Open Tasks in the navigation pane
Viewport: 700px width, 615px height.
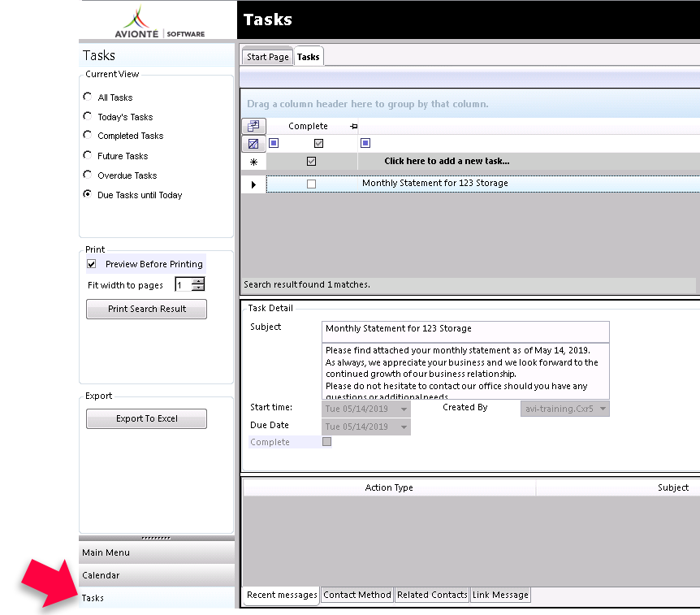click(x=157, y=598)
